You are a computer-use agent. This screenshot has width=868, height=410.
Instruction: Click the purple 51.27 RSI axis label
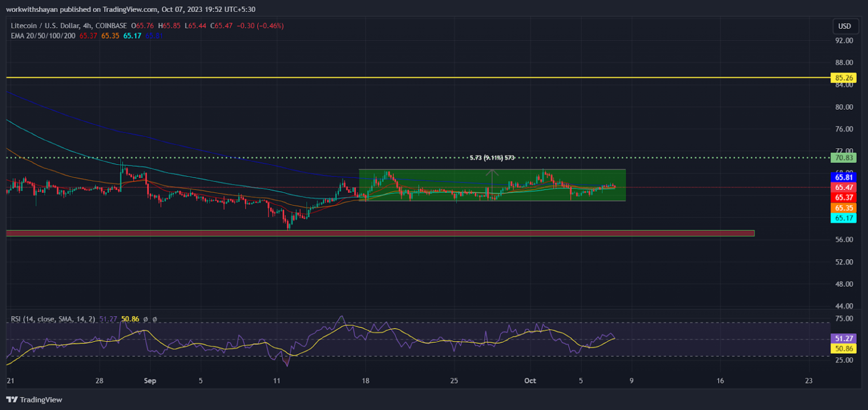click(843, 338)
